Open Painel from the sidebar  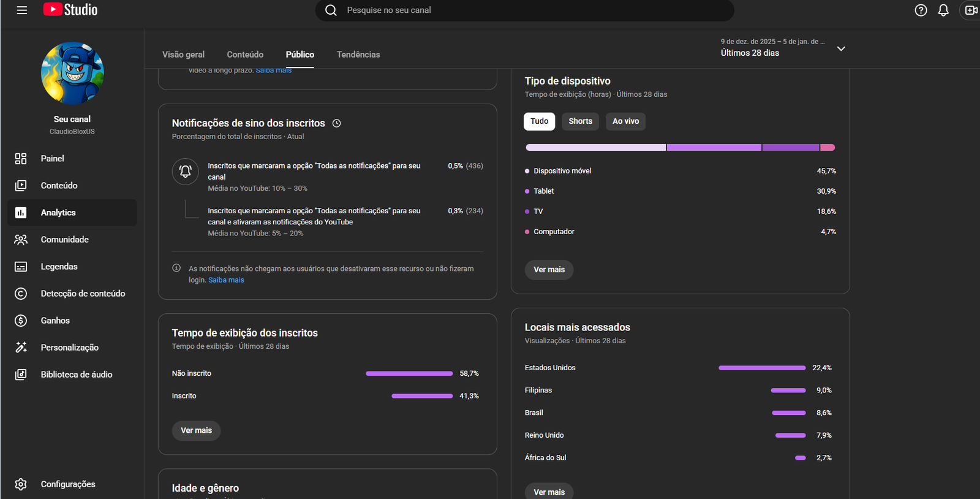pyautogui.click(x=52, y=159)
